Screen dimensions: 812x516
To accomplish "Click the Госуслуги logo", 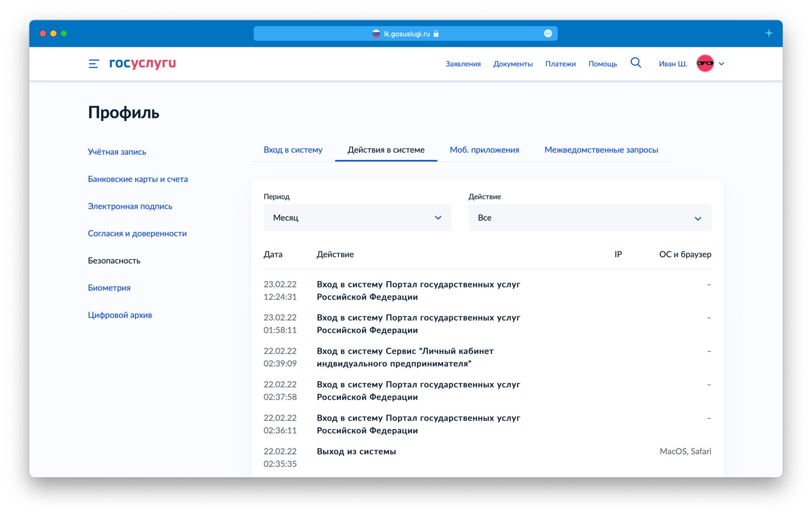I will (x=143, y=63).
